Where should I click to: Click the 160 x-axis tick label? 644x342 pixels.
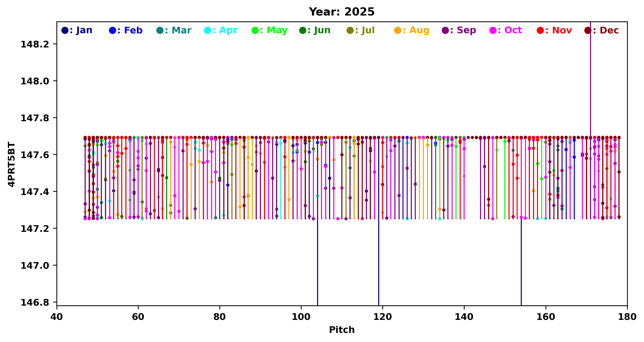[x=546, y=317]
